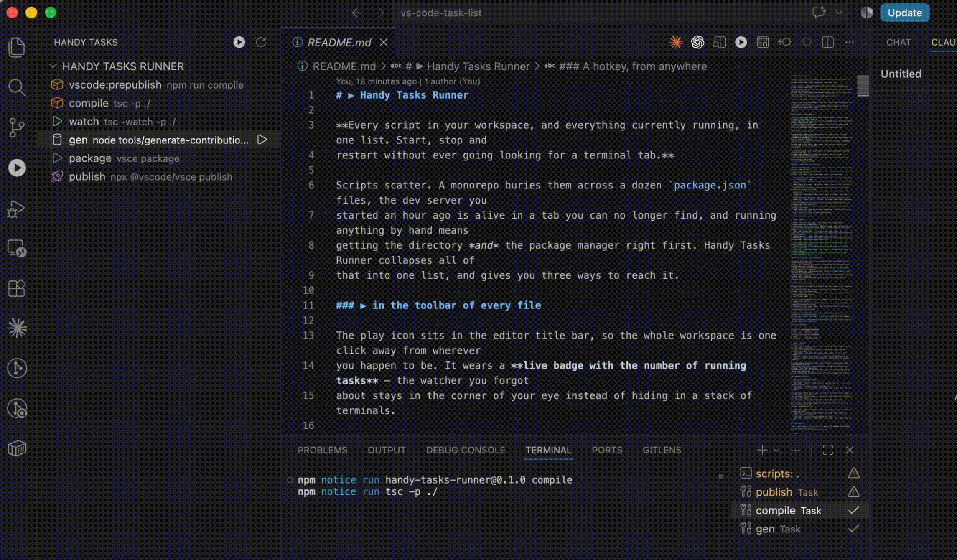Click the package.json link on line 6

point(710,185)
